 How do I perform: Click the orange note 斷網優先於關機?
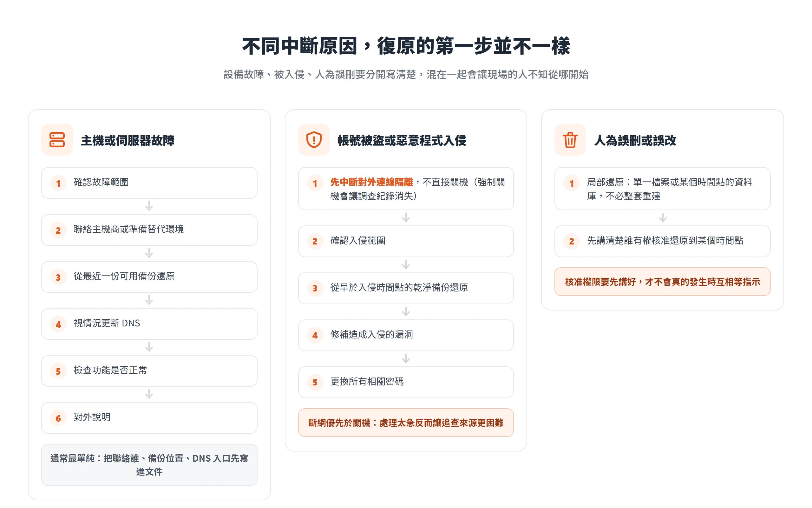coord(406,423)
